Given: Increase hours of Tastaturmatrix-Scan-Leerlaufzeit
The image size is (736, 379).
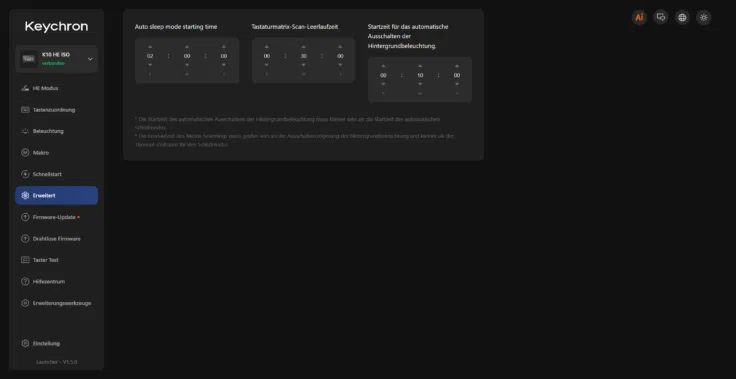Looking at the screenshot, I should coord(267,47).
